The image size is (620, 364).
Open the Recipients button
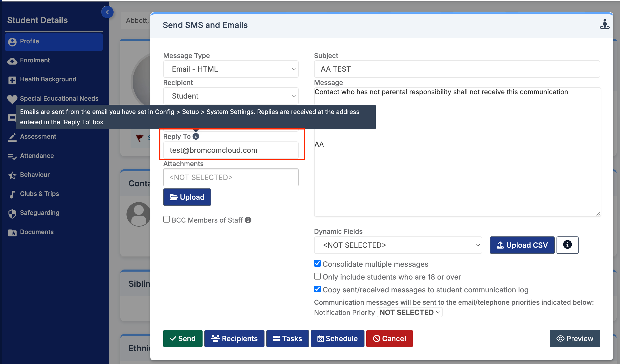234,339
